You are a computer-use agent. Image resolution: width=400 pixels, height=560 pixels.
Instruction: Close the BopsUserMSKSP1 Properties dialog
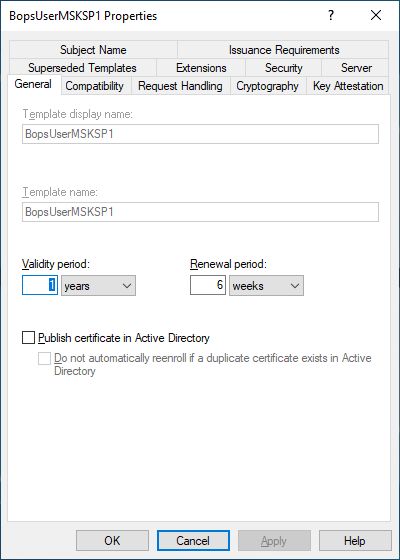376,15
